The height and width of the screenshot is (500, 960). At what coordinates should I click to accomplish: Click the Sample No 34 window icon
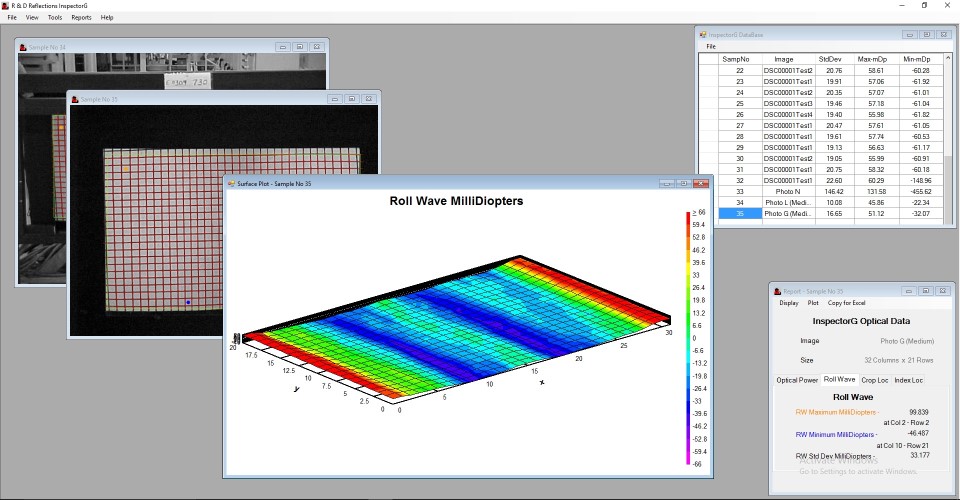coord(22,46)
